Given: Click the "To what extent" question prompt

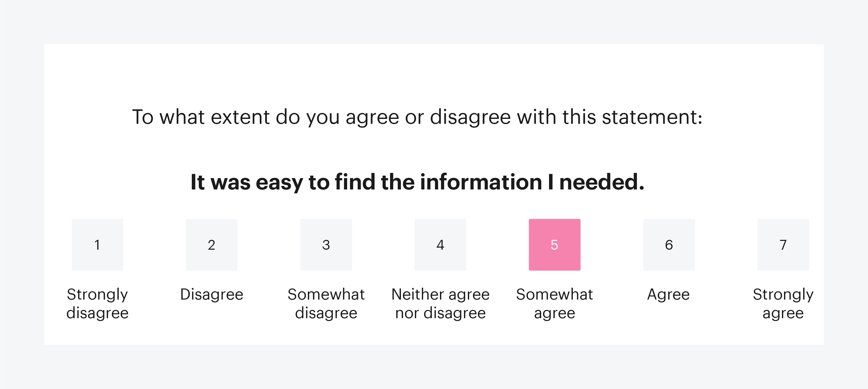Looking at the screenshot, I should click(x=417, y=117).
